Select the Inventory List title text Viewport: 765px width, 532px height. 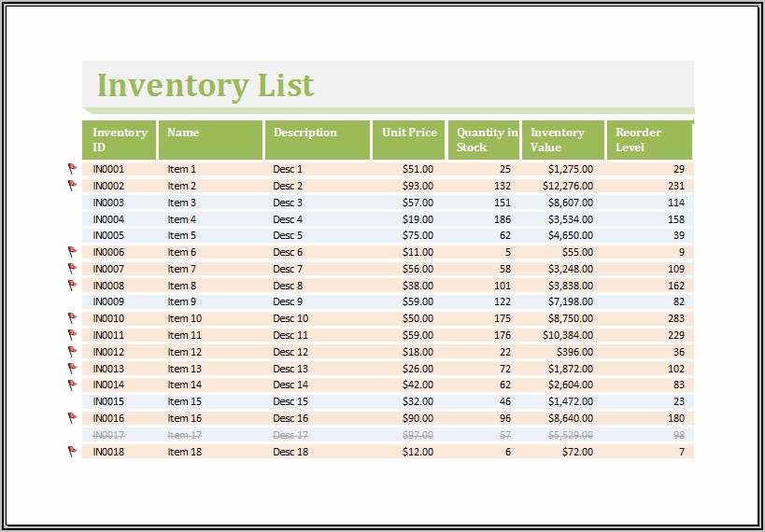[x=205, y=85]
